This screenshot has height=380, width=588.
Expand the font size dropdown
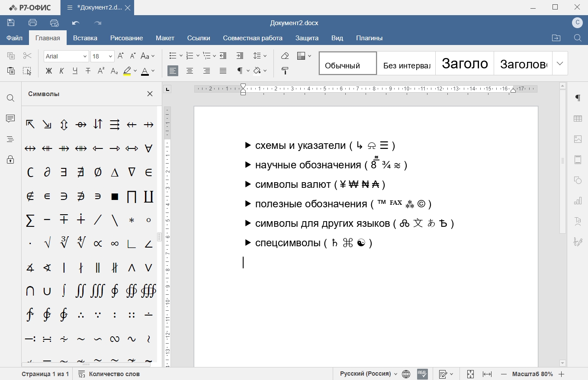point(111,56)
